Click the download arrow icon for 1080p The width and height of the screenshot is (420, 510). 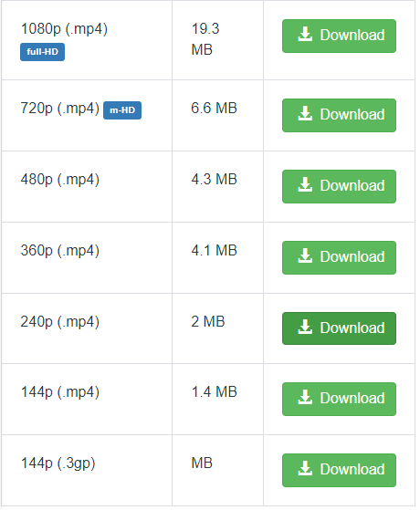305,35
